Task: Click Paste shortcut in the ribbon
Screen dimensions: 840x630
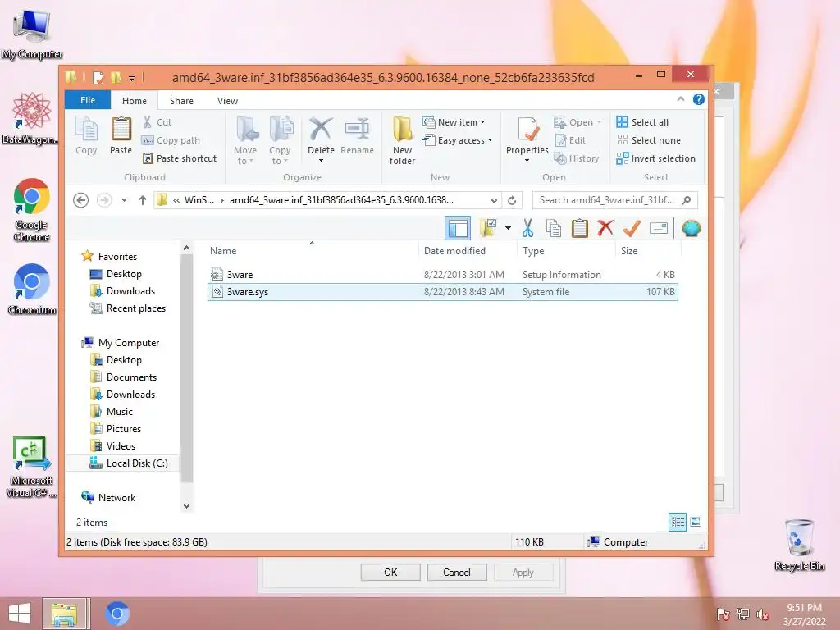Action: [180, 158]
